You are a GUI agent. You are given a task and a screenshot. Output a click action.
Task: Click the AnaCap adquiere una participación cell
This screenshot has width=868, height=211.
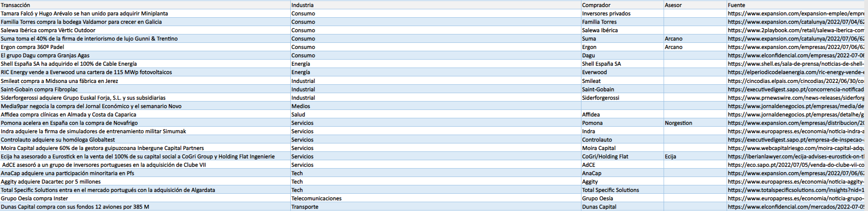145,173
